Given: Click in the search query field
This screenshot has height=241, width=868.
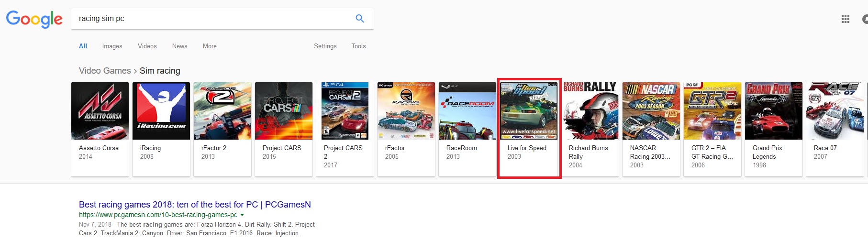Looking at the screenshot, I should click(x=211, y=19).
